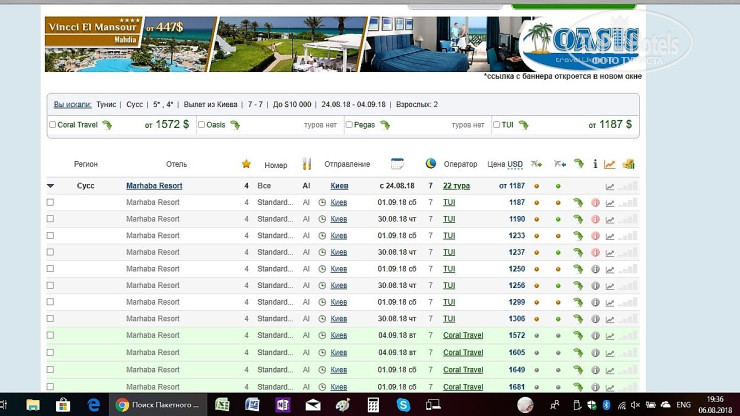Image resolution: width=740 pixels, height=416 pixels.
Task: Click red info icon in 1187 row
Action: (596, 203)
